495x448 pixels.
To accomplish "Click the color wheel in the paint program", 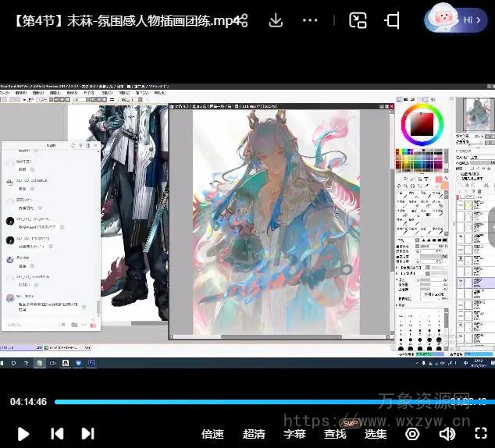I will [422, 125].
